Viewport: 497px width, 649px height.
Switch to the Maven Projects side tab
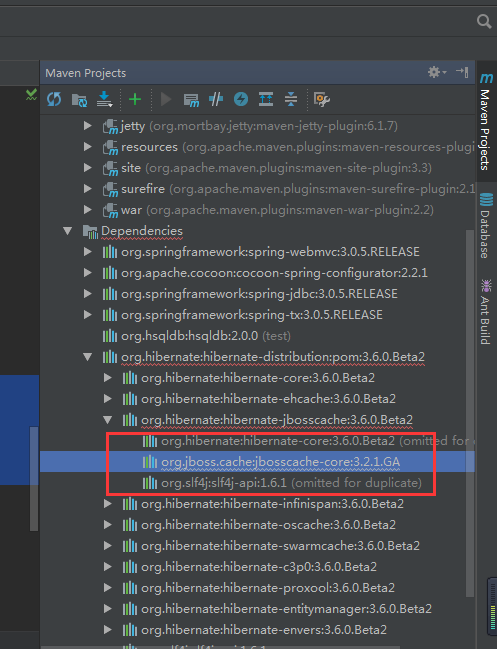click(486, 122)
